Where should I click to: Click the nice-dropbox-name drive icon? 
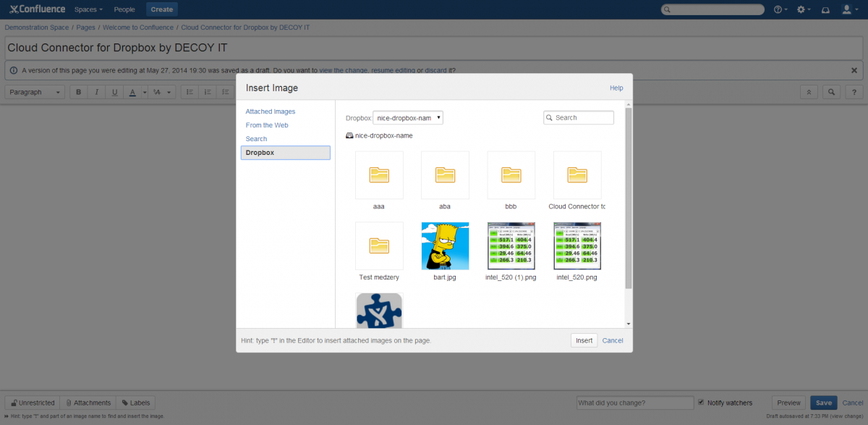tap(350, 135)
